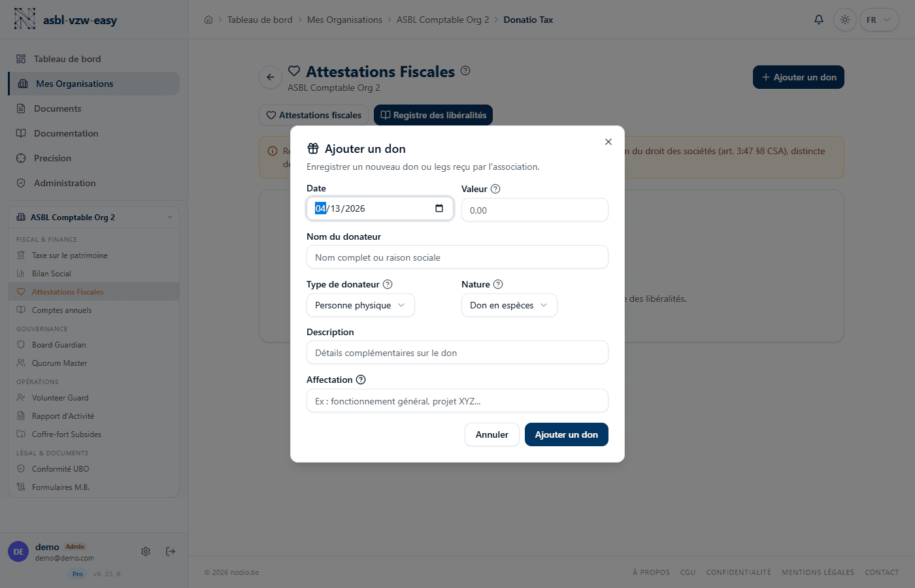Open CONTACT footer link
This screenshot has height=588, width=915.
[x=882, y=572]
